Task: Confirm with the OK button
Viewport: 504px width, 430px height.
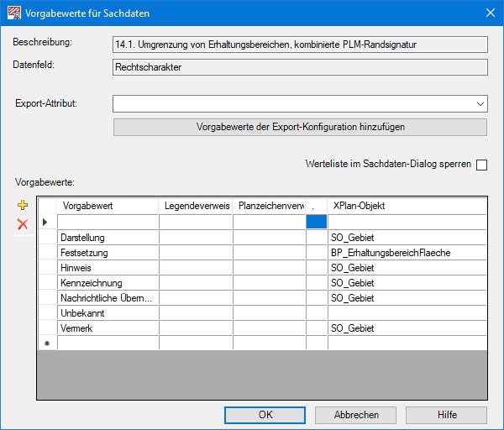Action: [265, 415]
